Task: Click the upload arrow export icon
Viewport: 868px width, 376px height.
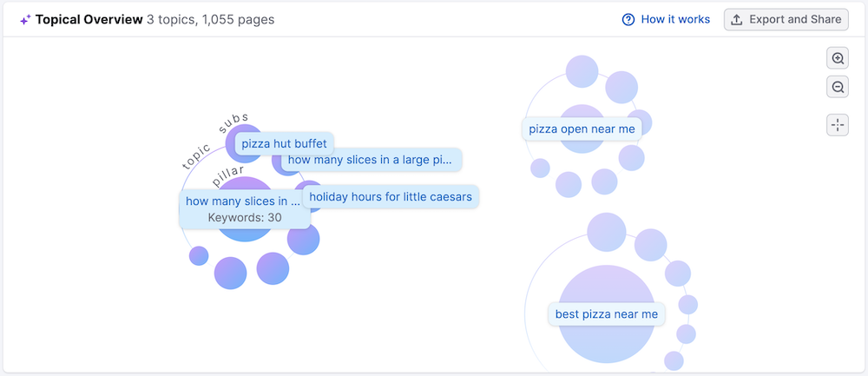Action: 737,19
